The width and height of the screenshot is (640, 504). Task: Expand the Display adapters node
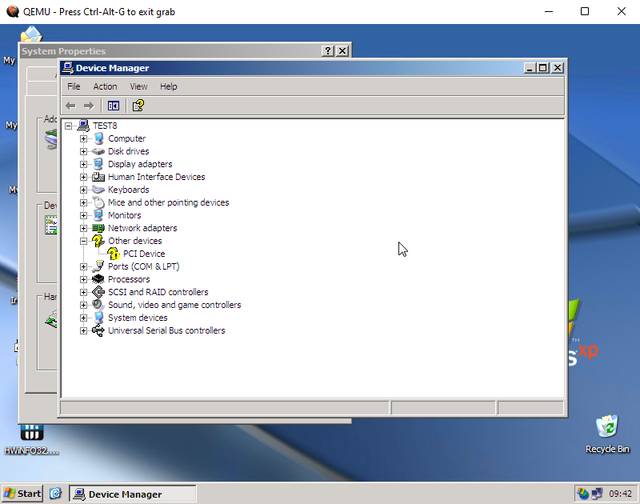click(x=84, y=164)
